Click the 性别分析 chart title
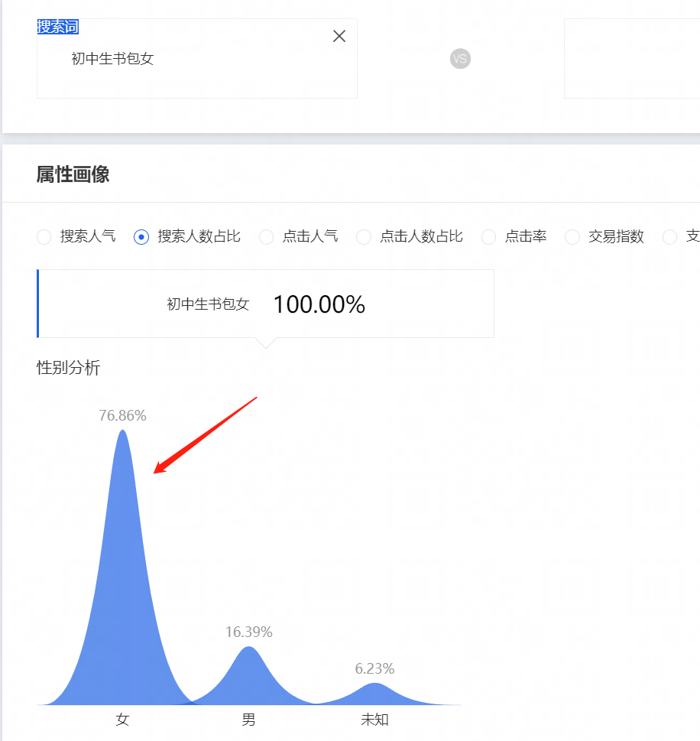Screen dimensions: 700x741 pos(68,368)
